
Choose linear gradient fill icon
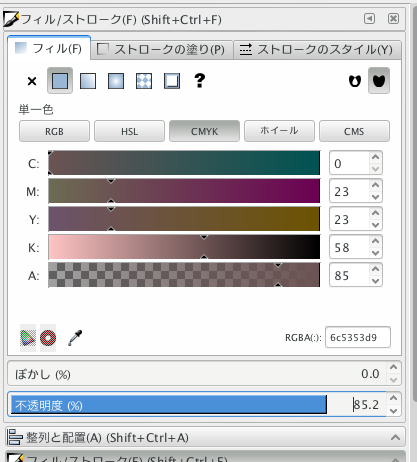pyautogui.click(x=88, y=81)
